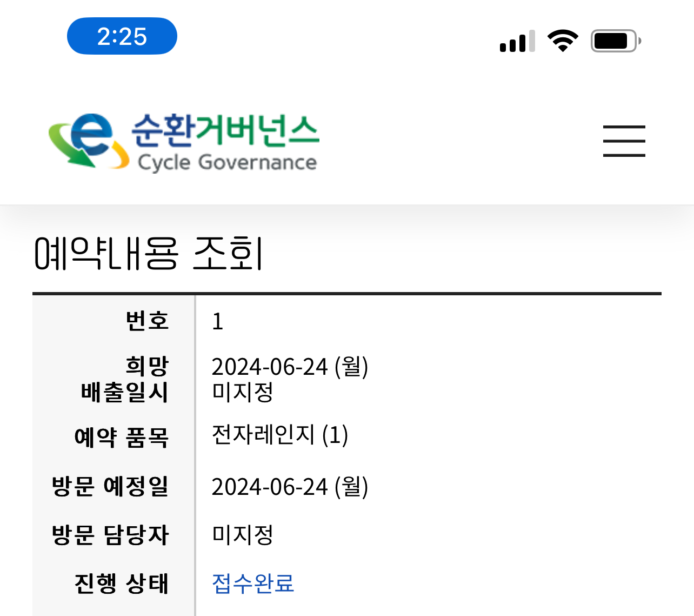Tap the reservation number value 1
The height and width of the screenshot is (616, 694).
click(217, 322)
